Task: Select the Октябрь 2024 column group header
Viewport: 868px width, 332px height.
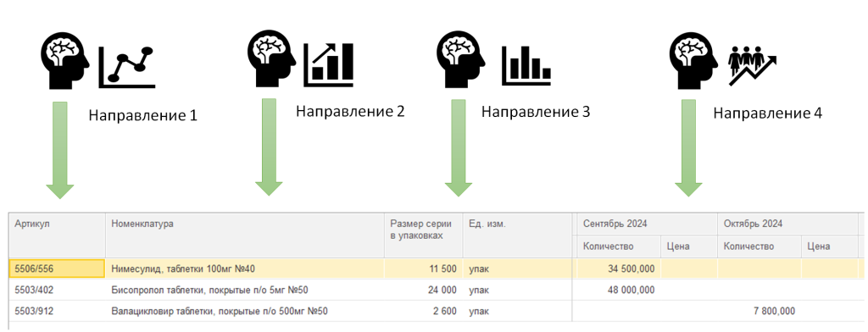Action: [x=787, y=224]
